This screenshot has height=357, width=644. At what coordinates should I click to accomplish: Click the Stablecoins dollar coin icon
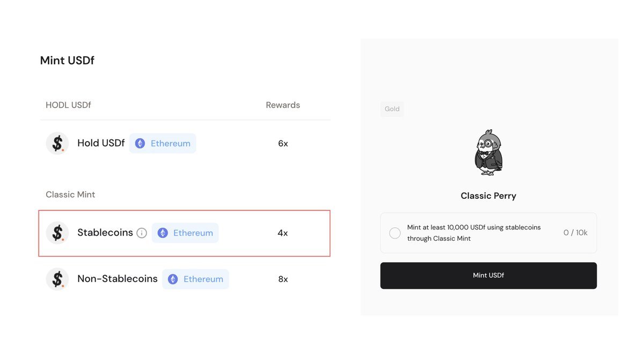pos(57,233)
